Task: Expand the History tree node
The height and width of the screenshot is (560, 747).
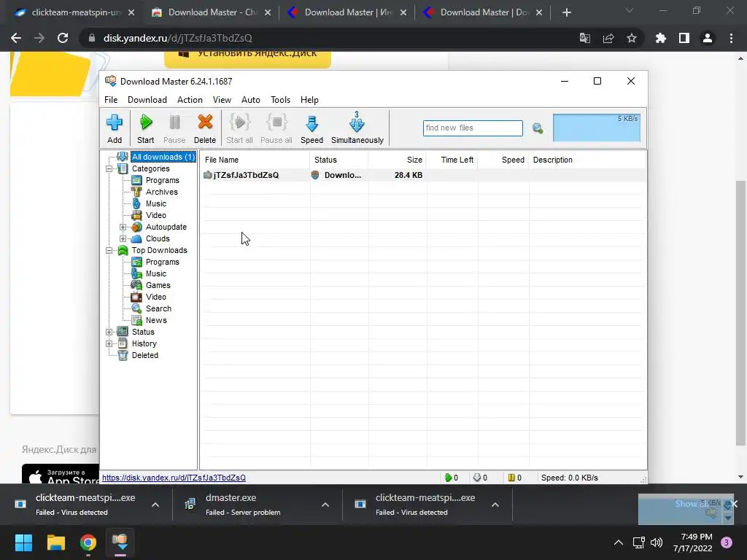Action: (x=109, y=344)
